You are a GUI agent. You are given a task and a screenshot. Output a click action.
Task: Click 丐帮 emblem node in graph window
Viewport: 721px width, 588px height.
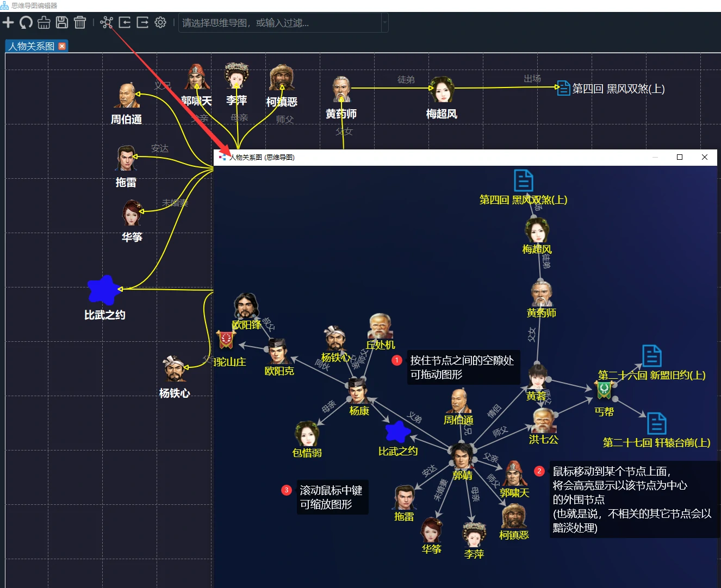(x=604, y=390)
